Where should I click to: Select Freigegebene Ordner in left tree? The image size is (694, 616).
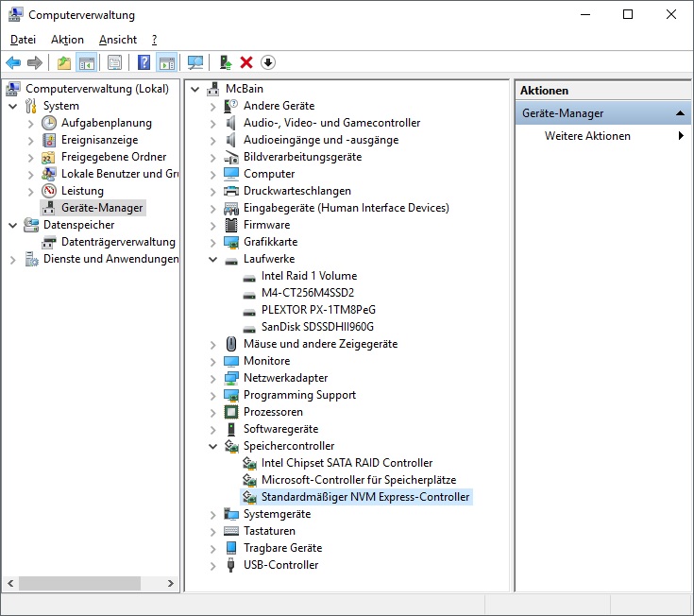click(113, 157)
